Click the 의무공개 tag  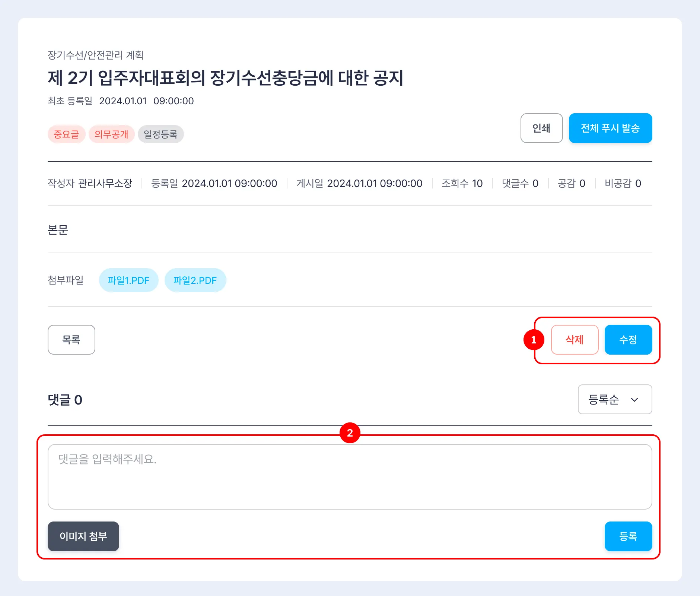(x=111, y=134)
